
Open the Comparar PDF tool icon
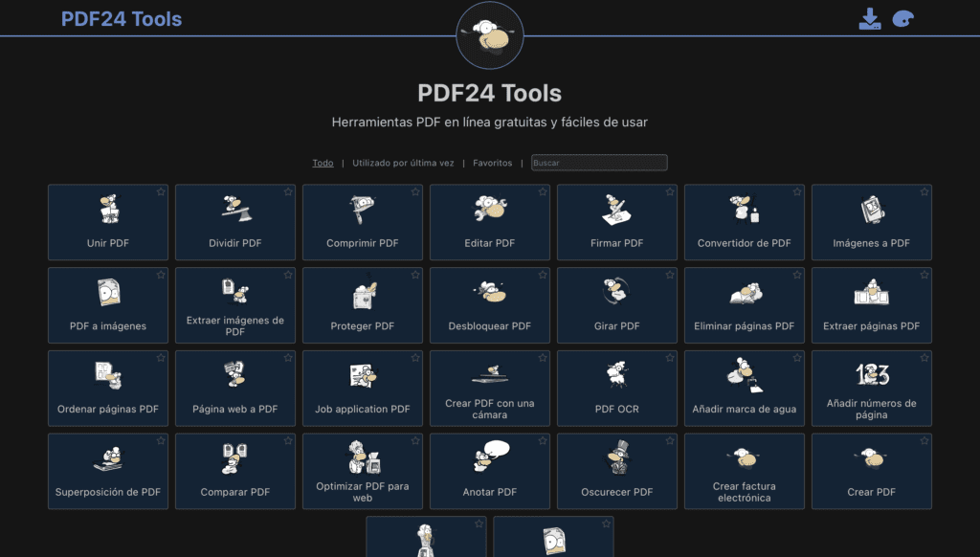click(x=235, y=458)
